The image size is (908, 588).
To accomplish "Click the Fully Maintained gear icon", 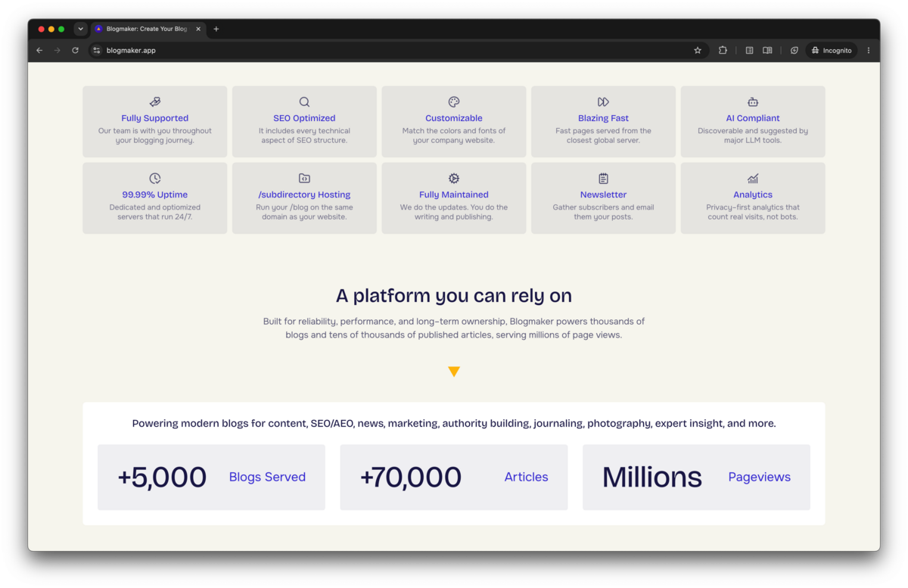I will pyautogui.click(x=454, y=179).
